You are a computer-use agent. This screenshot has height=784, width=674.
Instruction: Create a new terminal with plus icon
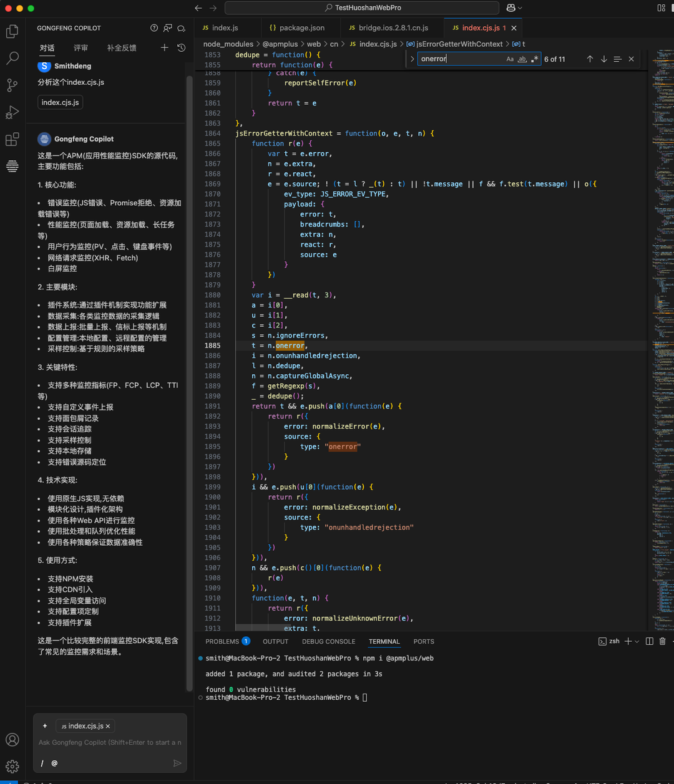[628, 641]
